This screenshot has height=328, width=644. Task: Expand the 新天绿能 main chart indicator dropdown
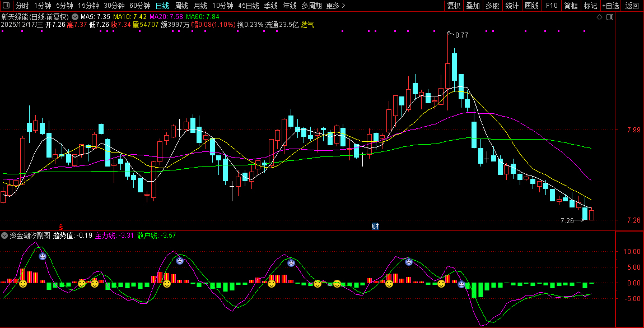coord(75,17)
